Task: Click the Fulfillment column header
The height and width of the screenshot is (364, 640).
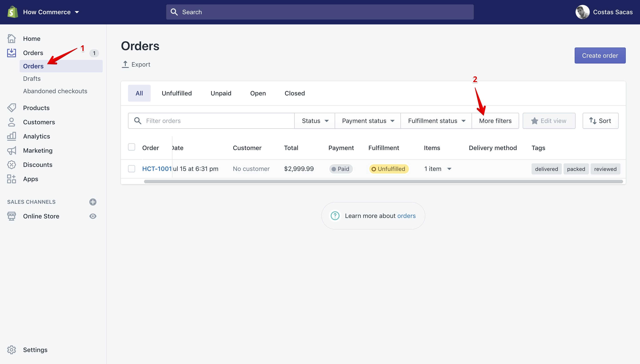Action: [x=384, y=148]
